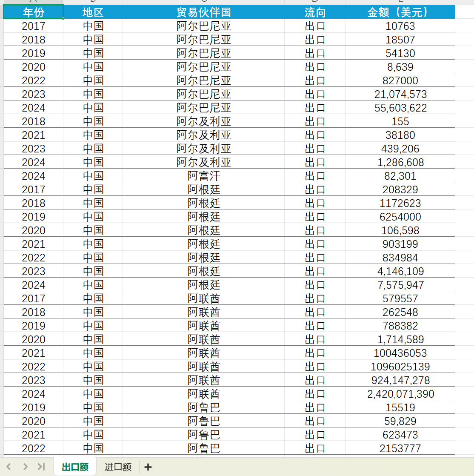Jump to last sheet using arrow icon
Viewport: 474px width, 476px height.
click(x=41, y=467)
